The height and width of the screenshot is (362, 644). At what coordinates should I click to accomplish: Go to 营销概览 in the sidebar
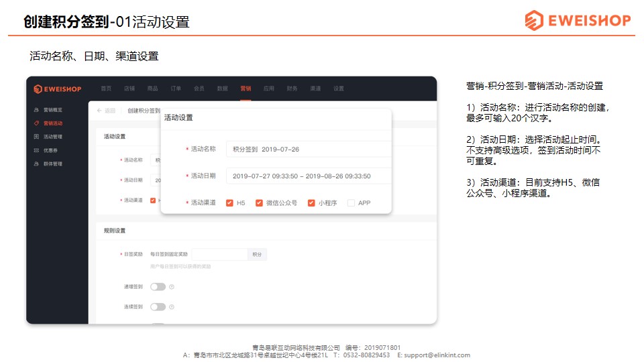(53, 110)
